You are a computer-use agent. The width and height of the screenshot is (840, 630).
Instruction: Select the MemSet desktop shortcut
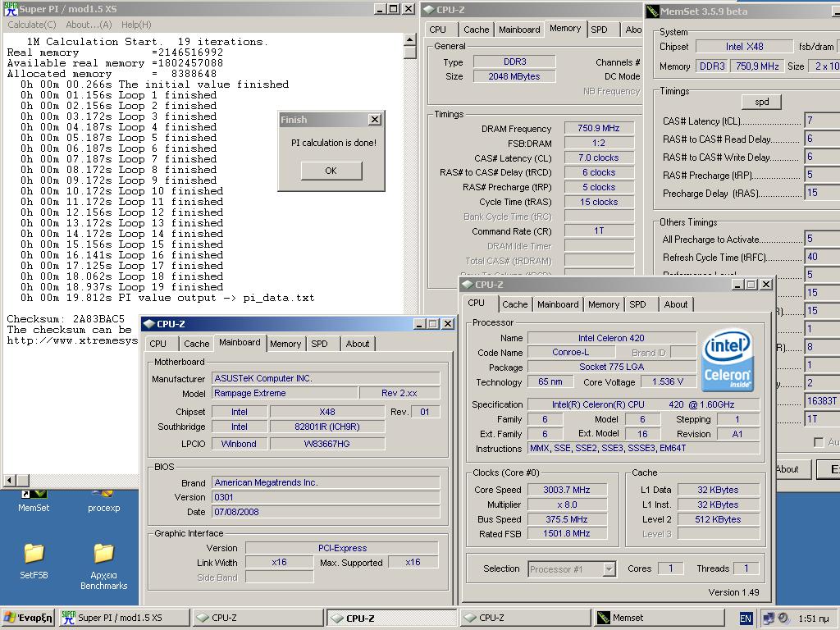click(x=33, y=501)
